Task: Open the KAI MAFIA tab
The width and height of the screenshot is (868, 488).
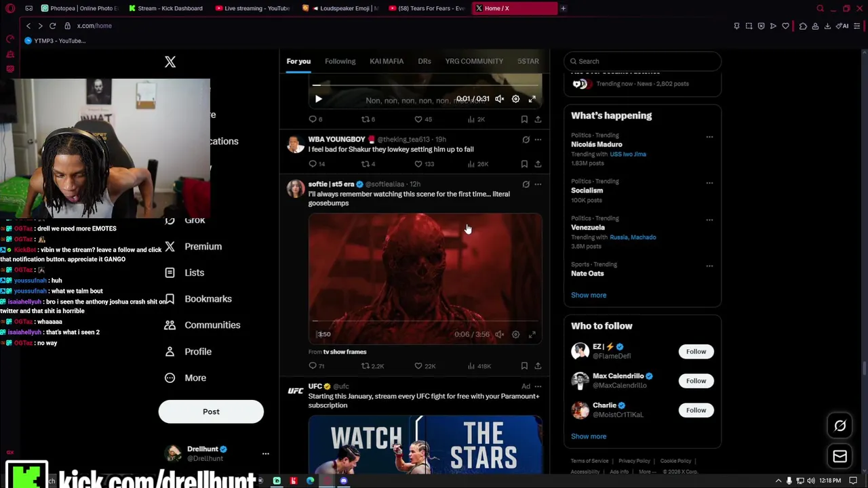Action: 387,61
